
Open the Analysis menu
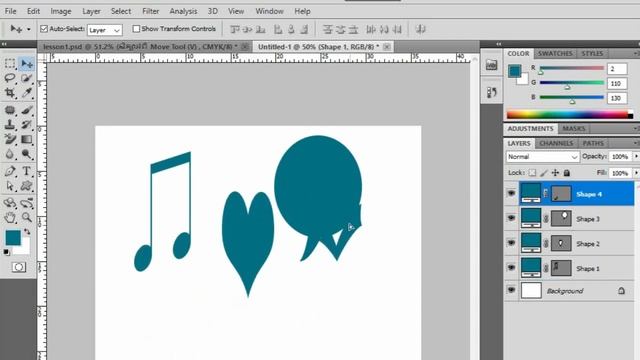[183, 11]
